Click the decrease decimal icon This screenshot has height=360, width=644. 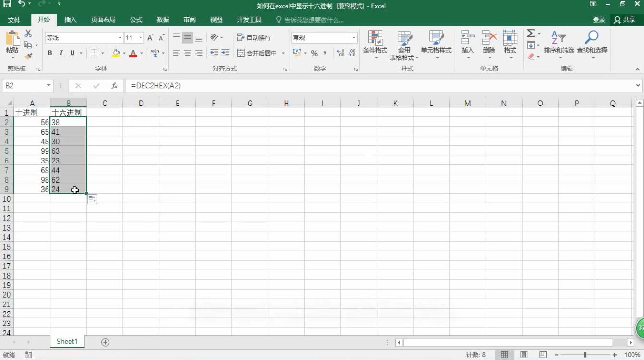coord(352,53)
